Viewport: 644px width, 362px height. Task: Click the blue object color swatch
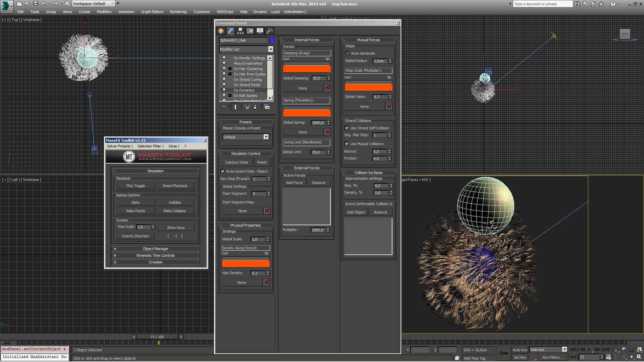pos(272,40)
